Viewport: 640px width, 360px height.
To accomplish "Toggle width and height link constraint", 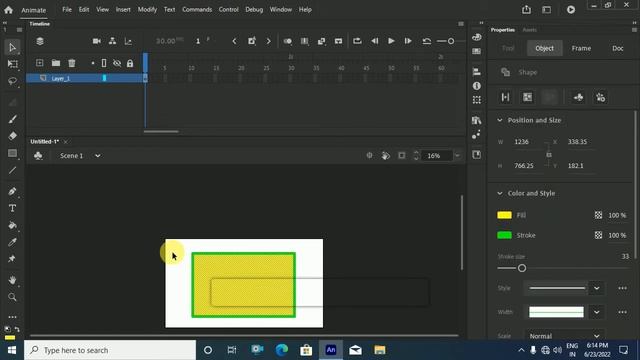I will click(x=549, y=155).
